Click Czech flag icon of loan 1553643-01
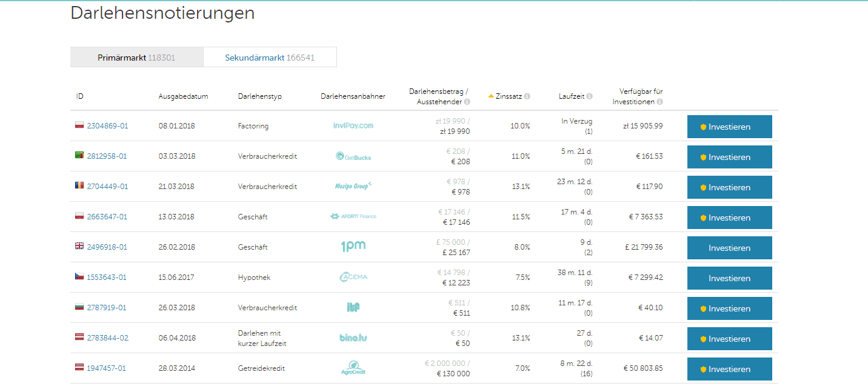 click(x=79, y=277)
